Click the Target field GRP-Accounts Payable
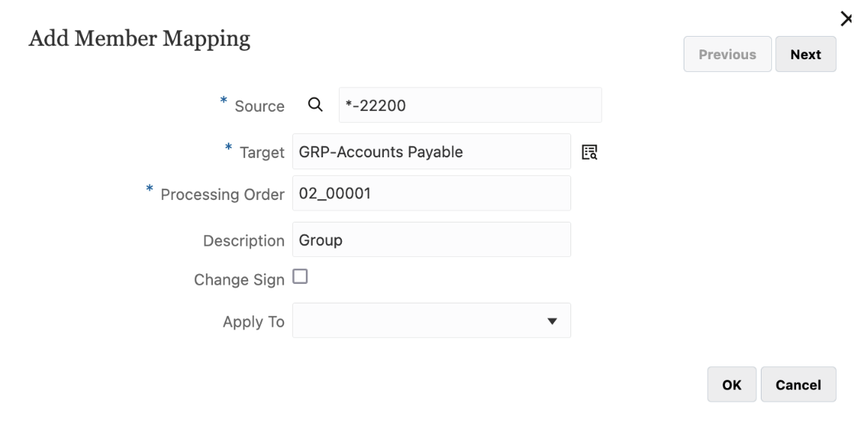This screenshot has width=868, height=427. 431,152
